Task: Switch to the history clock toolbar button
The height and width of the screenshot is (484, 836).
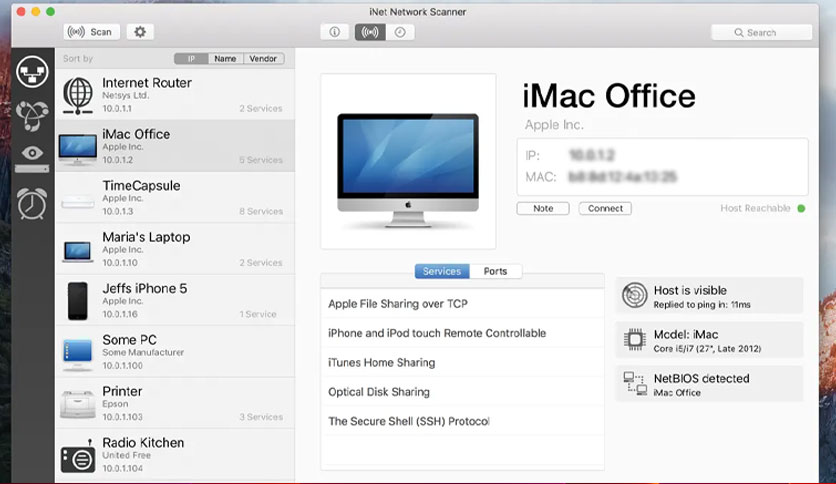Action: pyautogui.click(x=400, y=32)
